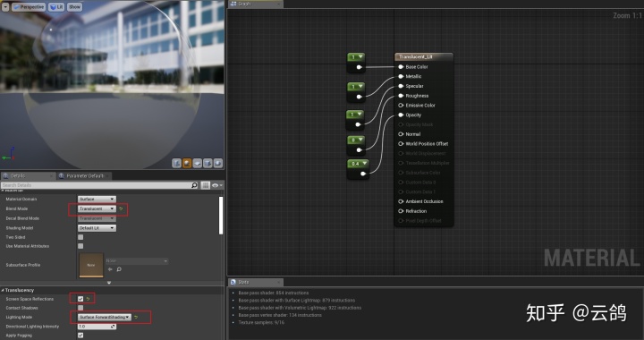Select the cube preview mesh icon

point(208,164)
